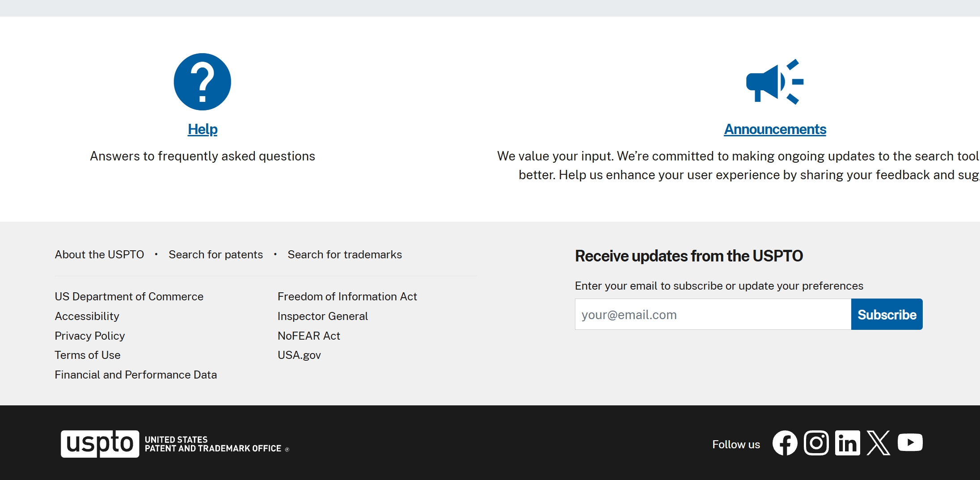Viewport: 980px width, 480px height.
Task: Open US Department of Commerce link
Action: point(129,296)
